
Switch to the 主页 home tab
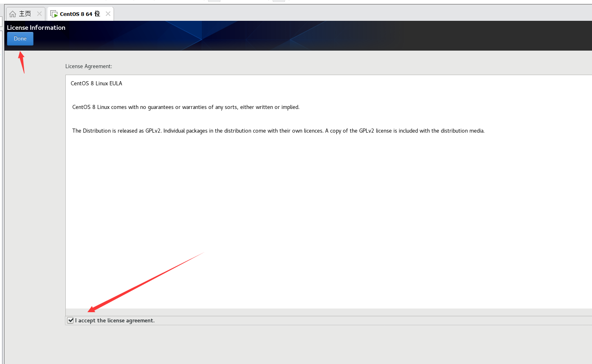(25, 14)
